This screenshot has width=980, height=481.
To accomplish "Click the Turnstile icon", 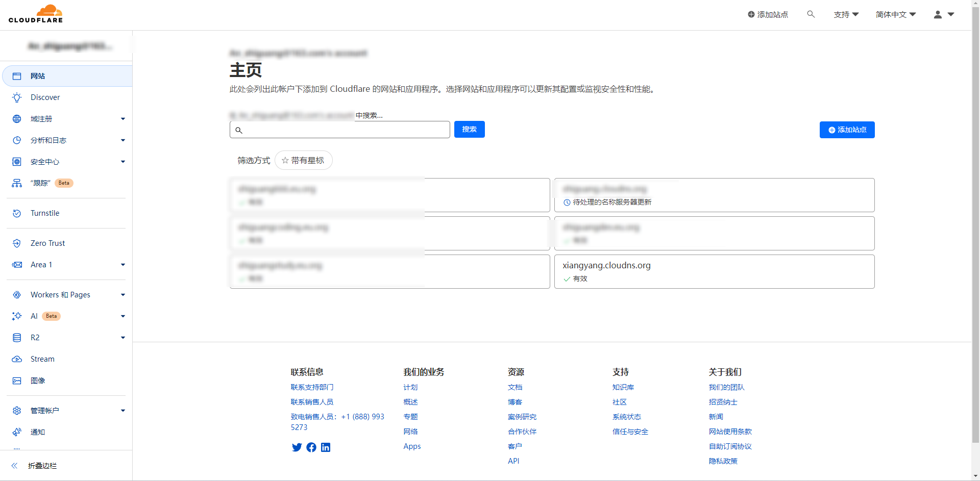I will (x=17, y=213).
